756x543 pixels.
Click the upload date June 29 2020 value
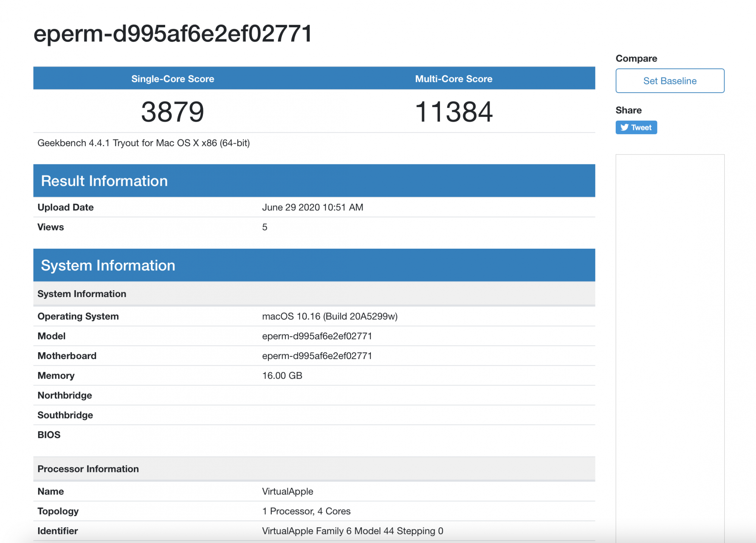(313, 207)
